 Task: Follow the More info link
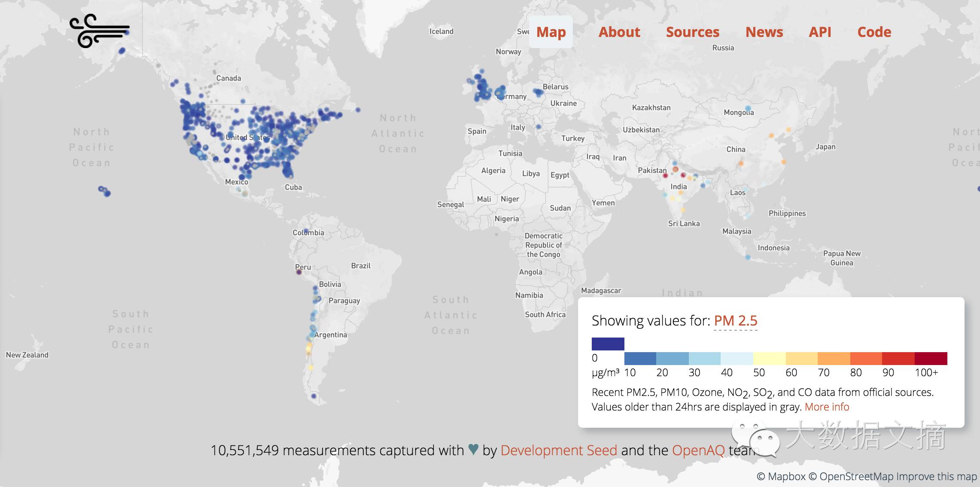pos(827,407)
